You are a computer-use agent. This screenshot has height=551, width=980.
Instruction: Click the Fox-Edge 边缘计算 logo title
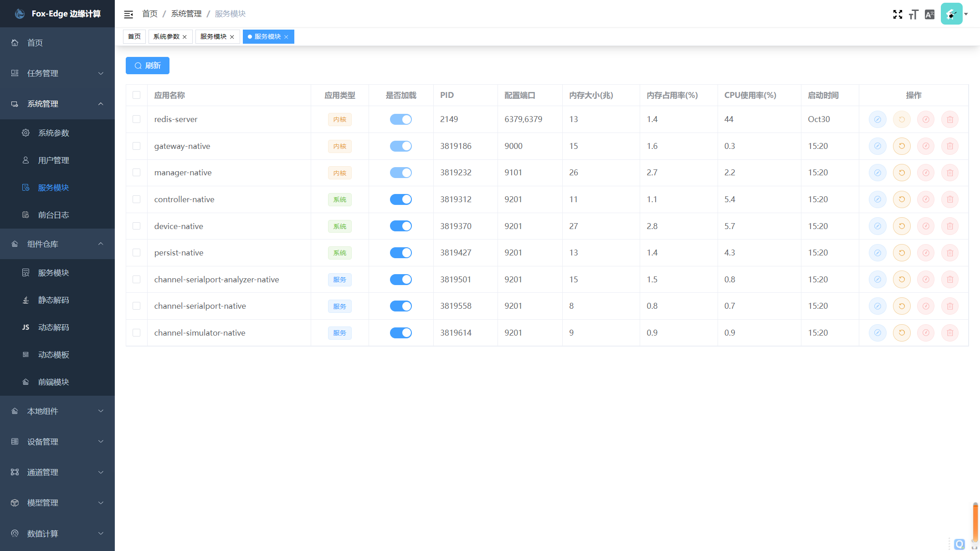pyautogui.click(x=67, y=14)
